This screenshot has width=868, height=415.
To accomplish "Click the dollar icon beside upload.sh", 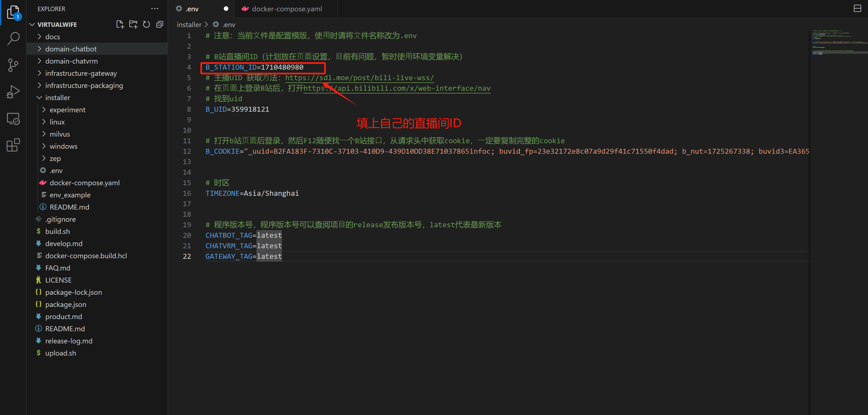I will [x=38, y=353].
